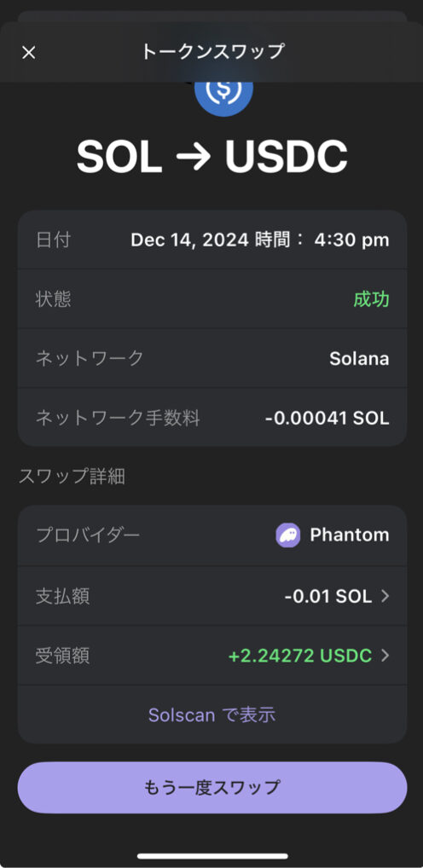Tap the スワップ詳細 section header
This screenshot has height=868, width=423.
[72, 477]
